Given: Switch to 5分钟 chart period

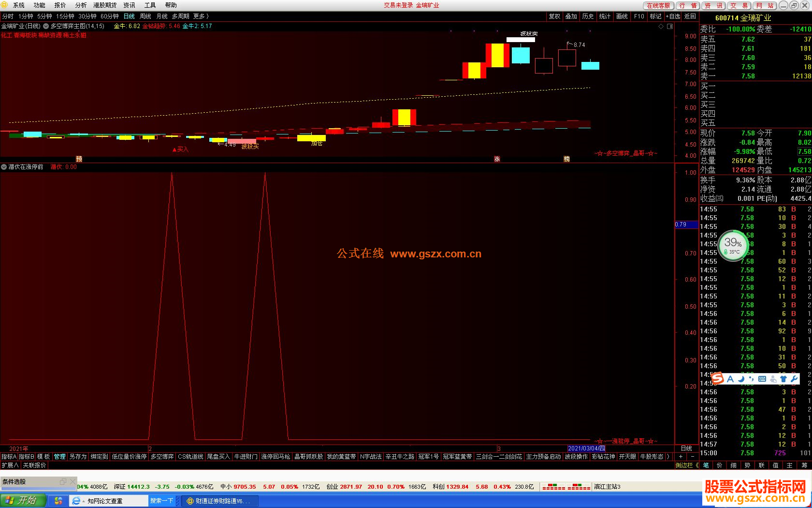Looking at the screenshot, I should coord(44,16).
